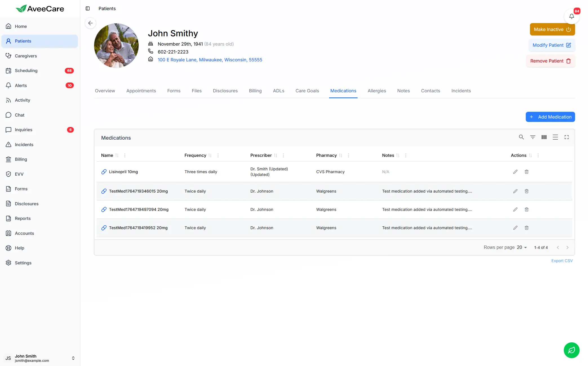Edit the Lisinopril 10mg medication
This screenshot has height=366, width=588.
515,172
